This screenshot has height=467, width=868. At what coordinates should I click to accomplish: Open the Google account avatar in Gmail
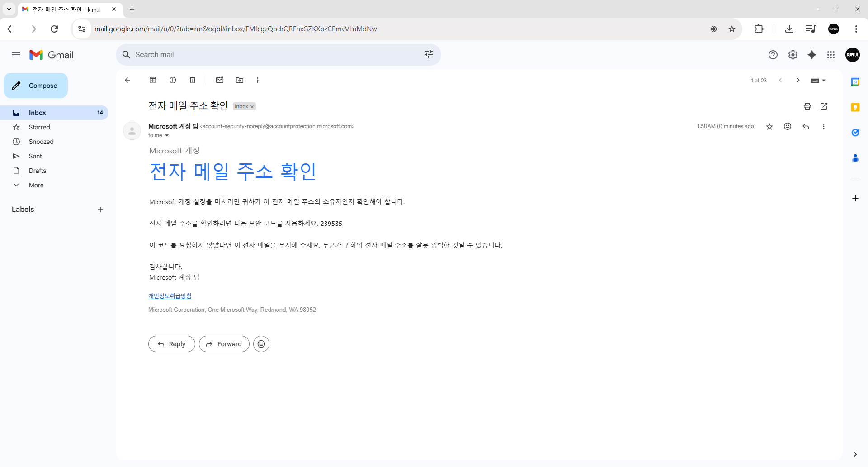(x=853, y=55)
